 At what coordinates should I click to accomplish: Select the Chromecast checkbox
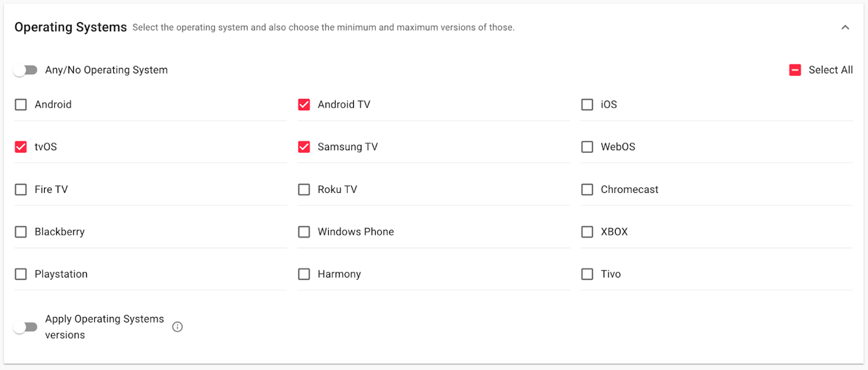(587, 189)
